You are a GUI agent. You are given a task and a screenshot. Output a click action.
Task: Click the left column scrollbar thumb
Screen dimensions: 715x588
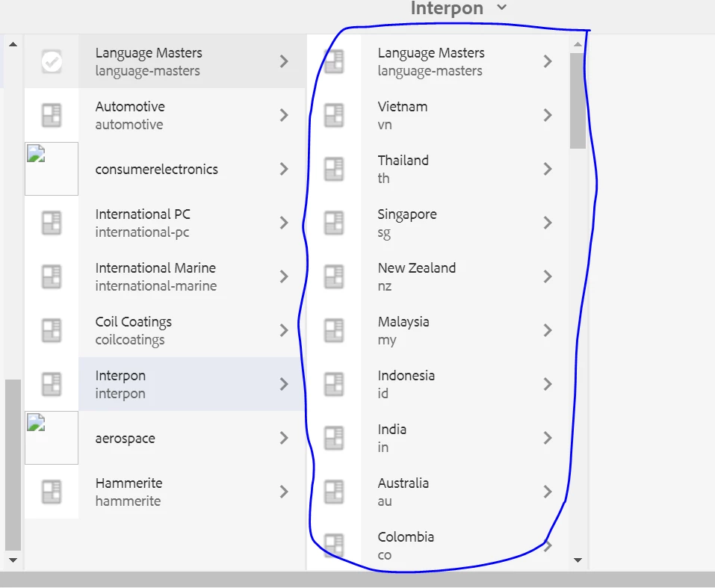pos(13,465)
